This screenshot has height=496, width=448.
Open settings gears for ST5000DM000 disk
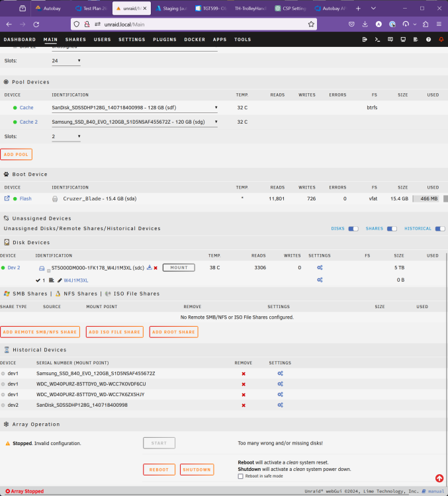click(320, 268)
